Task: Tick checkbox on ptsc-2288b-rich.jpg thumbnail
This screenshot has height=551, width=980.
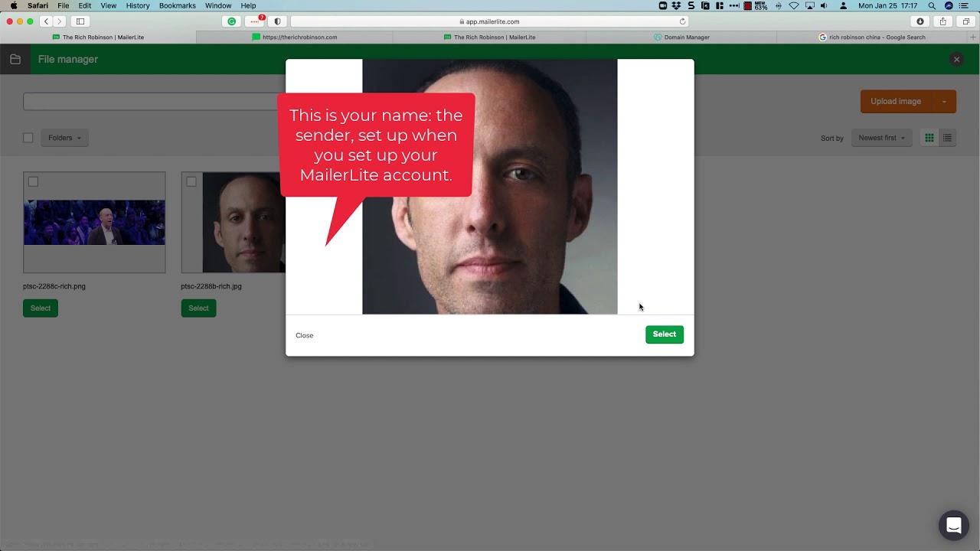Action: pyautogui.click(x=191, y=181)
